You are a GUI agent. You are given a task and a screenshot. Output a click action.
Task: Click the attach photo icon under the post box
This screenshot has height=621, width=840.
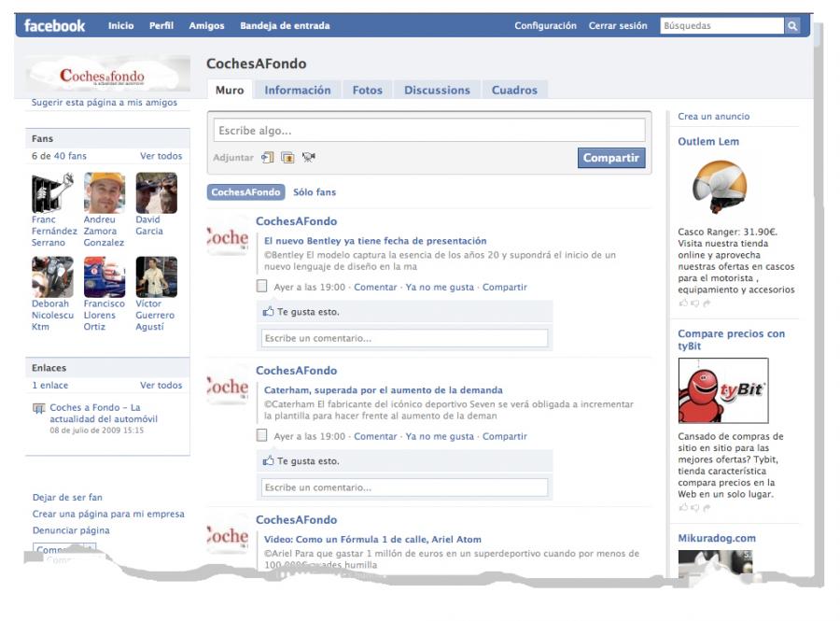point(287,158)
